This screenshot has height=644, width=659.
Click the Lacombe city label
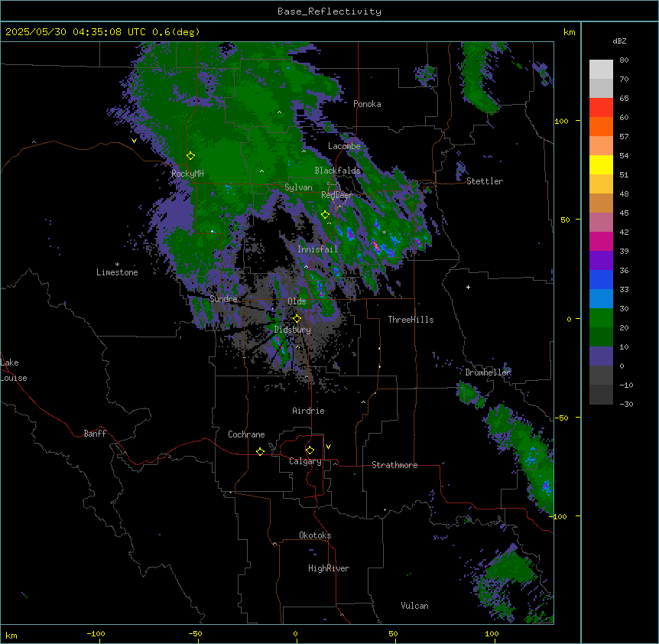tap(344, 146)
